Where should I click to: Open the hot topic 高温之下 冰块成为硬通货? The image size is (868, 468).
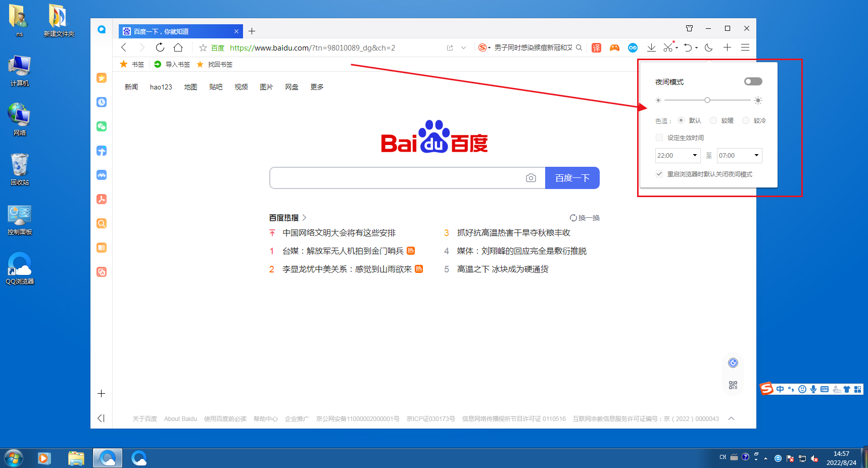[x=503, y=269]
